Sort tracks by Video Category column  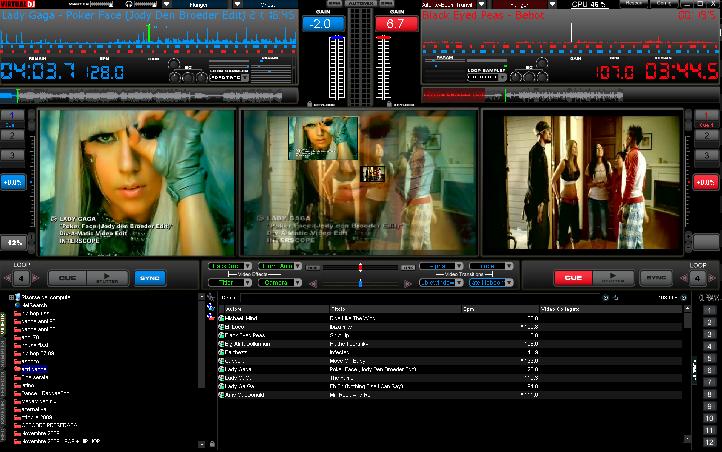(611, 309)
